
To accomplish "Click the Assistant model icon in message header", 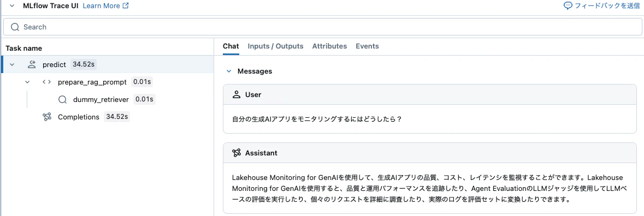I will [x=236, y=153].
